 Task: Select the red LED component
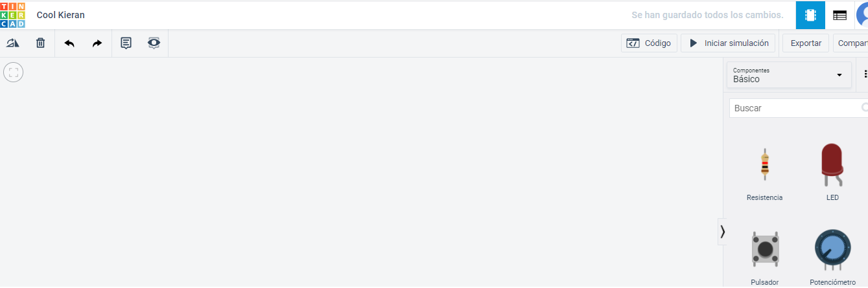832,172
